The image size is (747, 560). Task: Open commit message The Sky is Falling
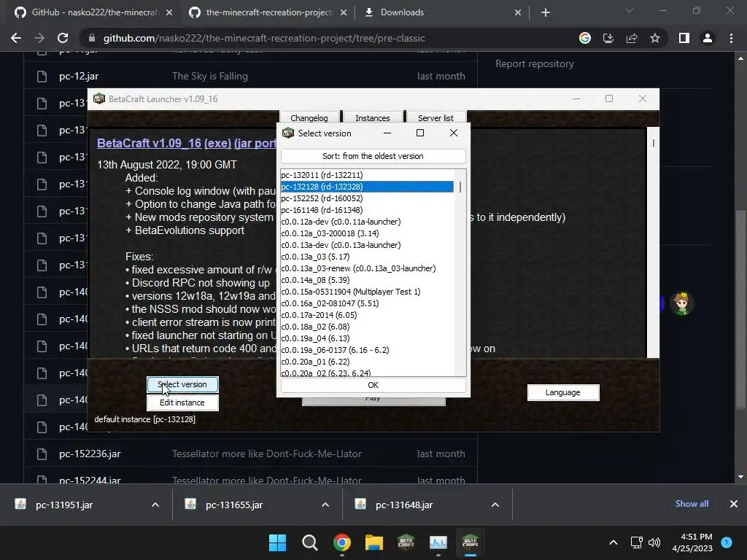tap(209, 76)
